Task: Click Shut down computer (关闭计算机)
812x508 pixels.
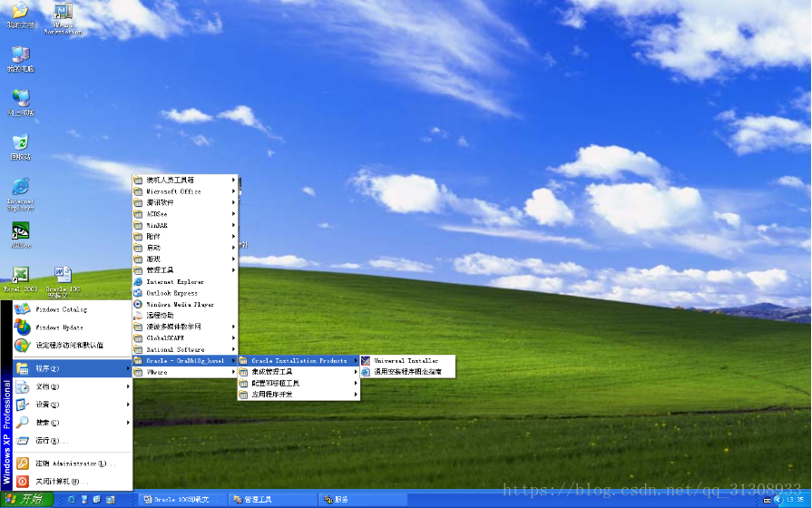Action: point(72,482)
